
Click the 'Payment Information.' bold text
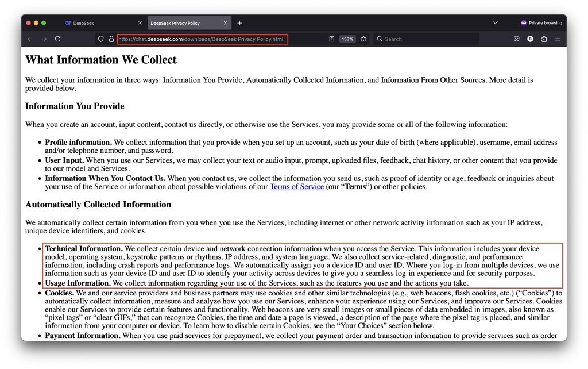83,336
